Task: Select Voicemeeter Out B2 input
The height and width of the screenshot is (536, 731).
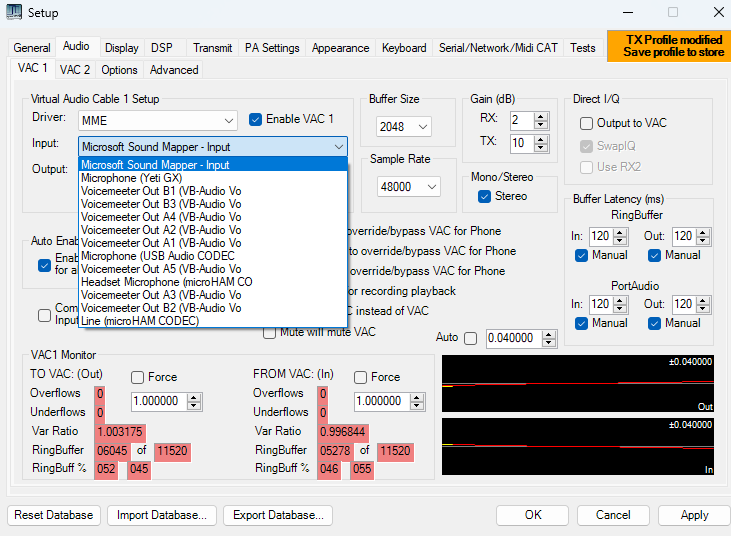Action: click(213, 309)
